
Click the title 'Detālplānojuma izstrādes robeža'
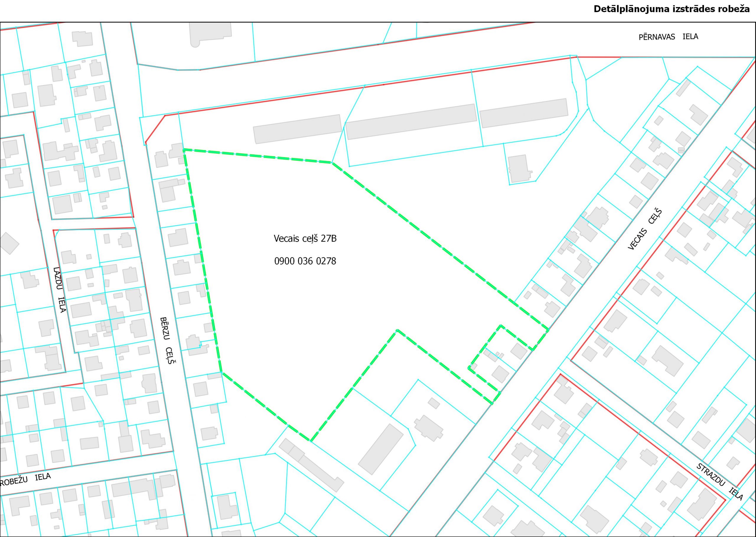[671, 9]
